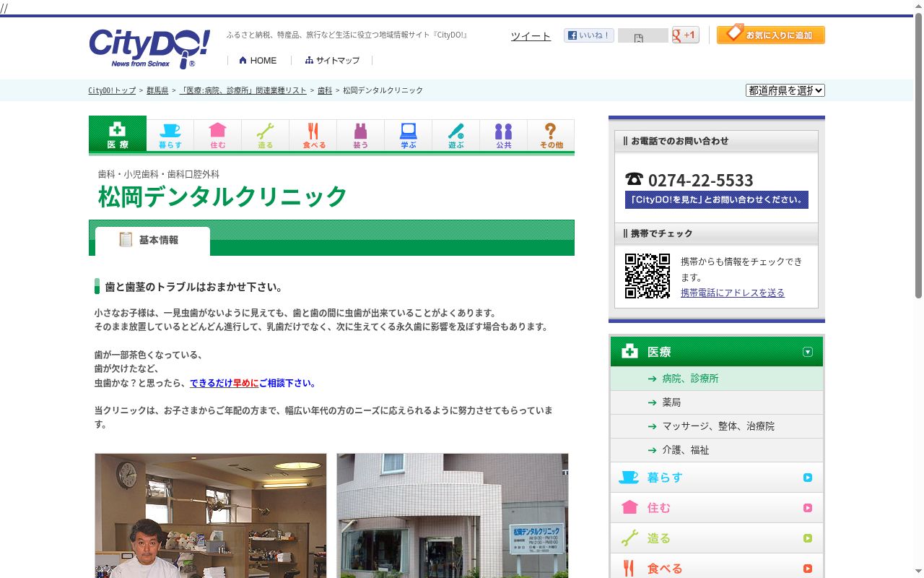Image resolution: width=924 pixels, height=578 pixels.
Task: Click the QR code image
Action: point(648,276)
